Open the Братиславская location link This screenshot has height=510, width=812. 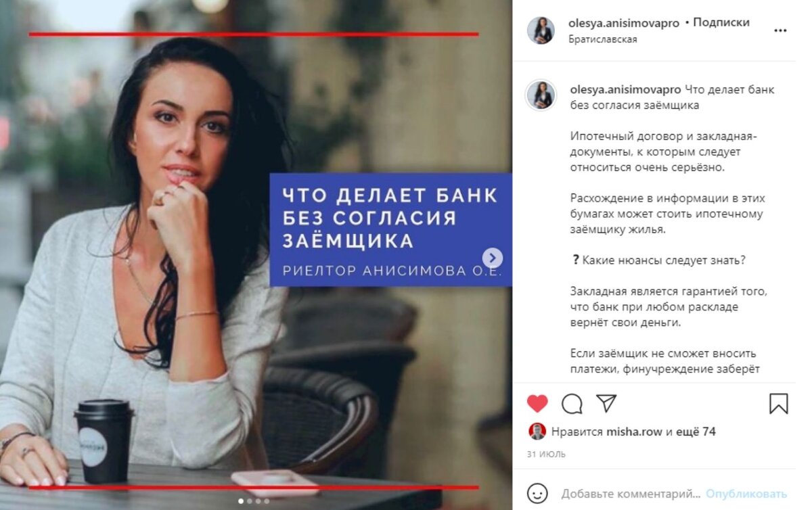point(603,39)
